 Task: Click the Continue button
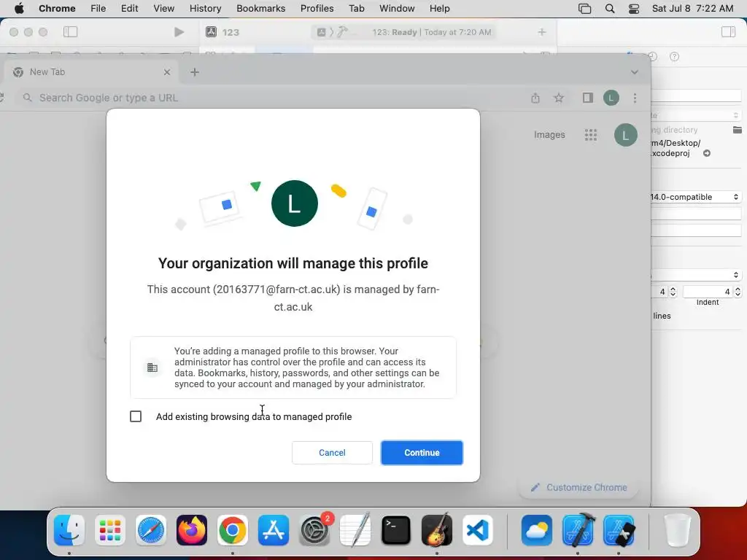pos(422,452)
